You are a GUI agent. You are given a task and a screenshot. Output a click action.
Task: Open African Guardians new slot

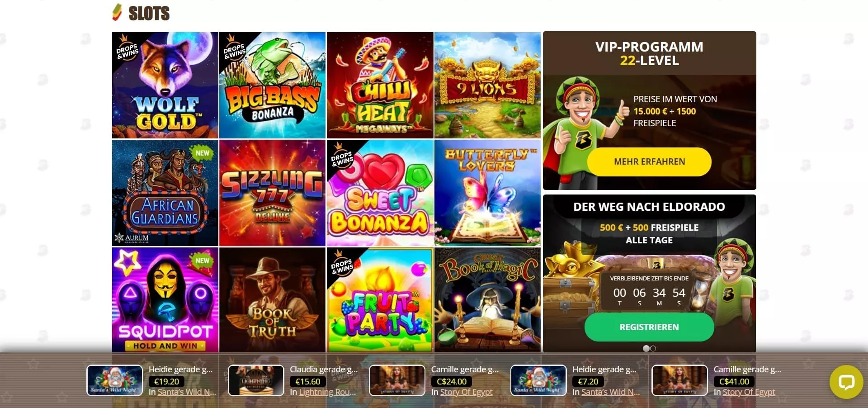tap(165, 193)
